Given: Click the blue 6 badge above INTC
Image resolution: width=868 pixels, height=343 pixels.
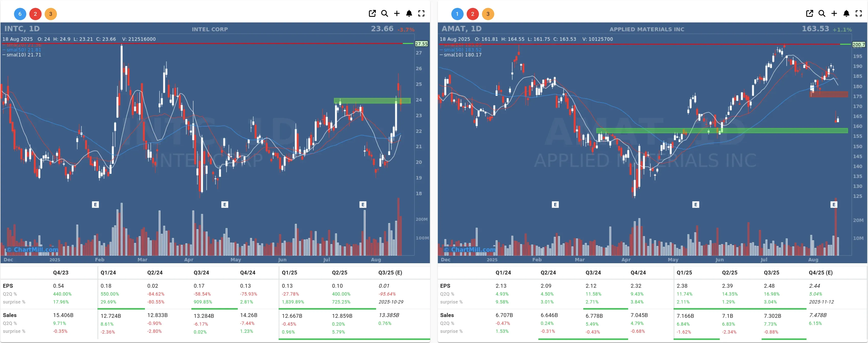Looking at the screenshot, I should tap(20, 14).
